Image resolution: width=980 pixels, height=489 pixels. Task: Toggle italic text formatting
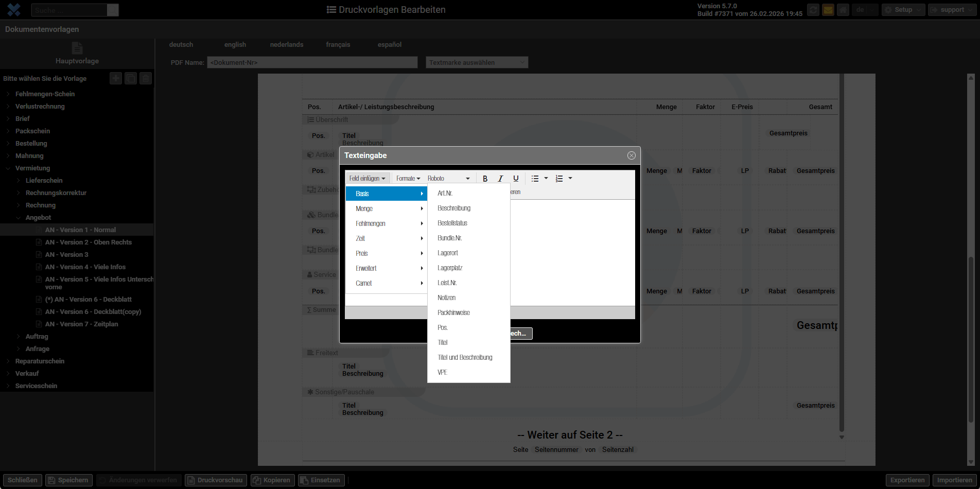click(500, 179)
